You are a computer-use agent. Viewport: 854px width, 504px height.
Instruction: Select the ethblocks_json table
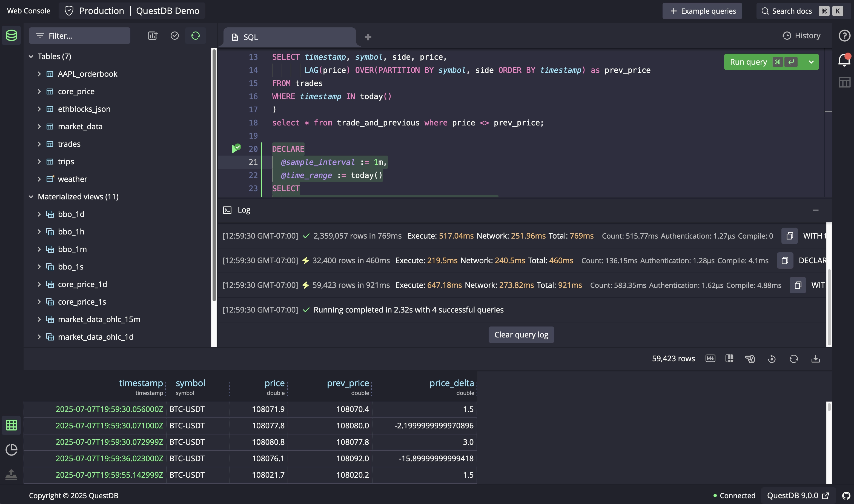pos(84,109)
